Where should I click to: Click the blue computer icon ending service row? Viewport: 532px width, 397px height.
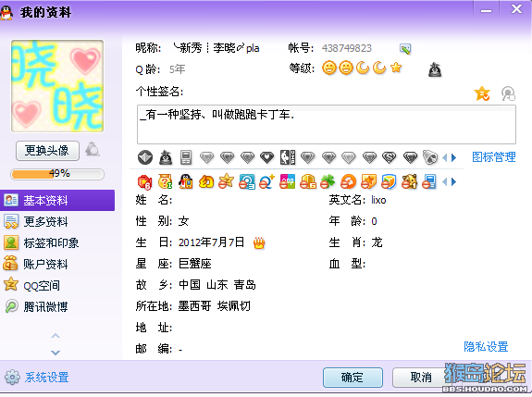[429, 181]
